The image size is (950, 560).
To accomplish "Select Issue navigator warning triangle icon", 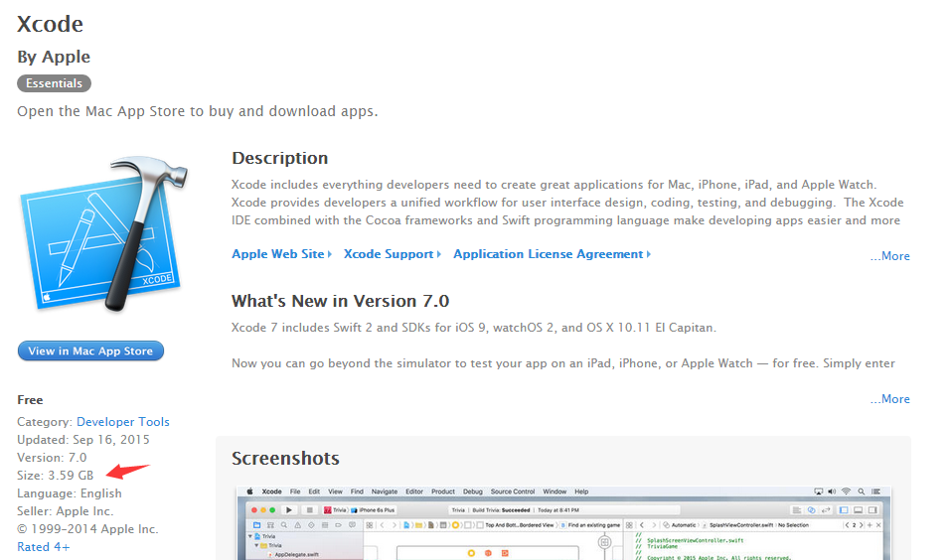I will click(x=297, y=525).
